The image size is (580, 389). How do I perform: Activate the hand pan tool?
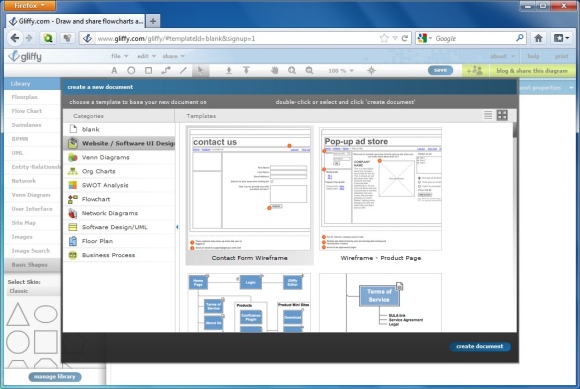[274, 70]
